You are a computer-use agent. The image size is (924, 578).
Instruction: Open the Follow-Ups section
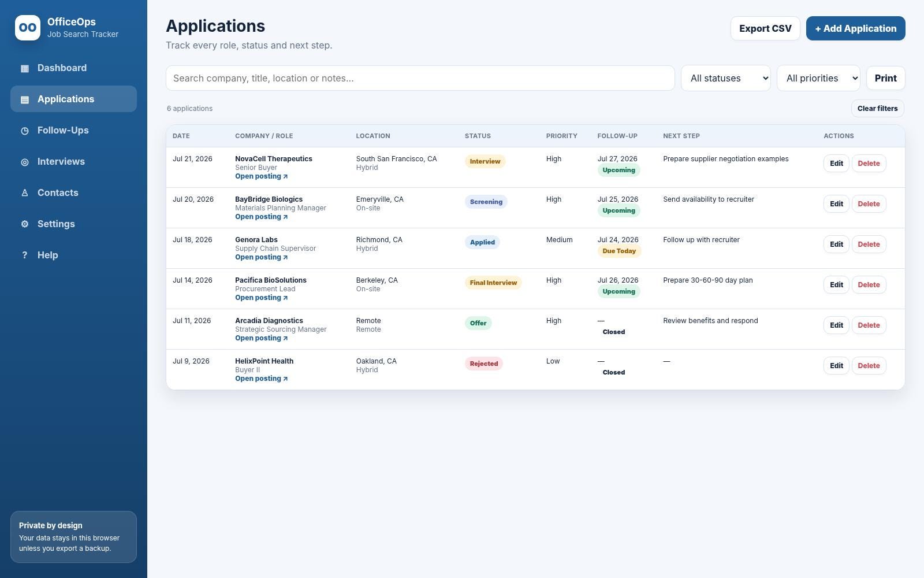pyautogui.click(x=73, y=130)
